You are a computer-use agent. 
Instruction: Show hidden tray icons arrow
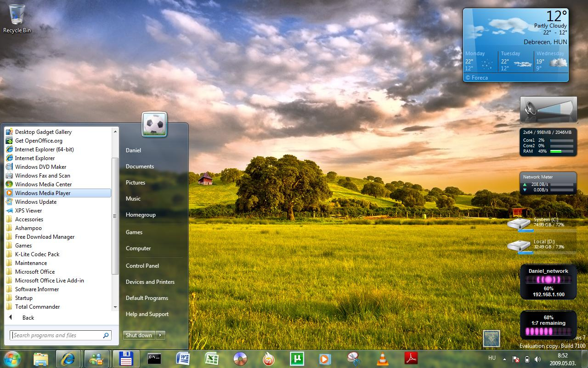tap(504, 359)
